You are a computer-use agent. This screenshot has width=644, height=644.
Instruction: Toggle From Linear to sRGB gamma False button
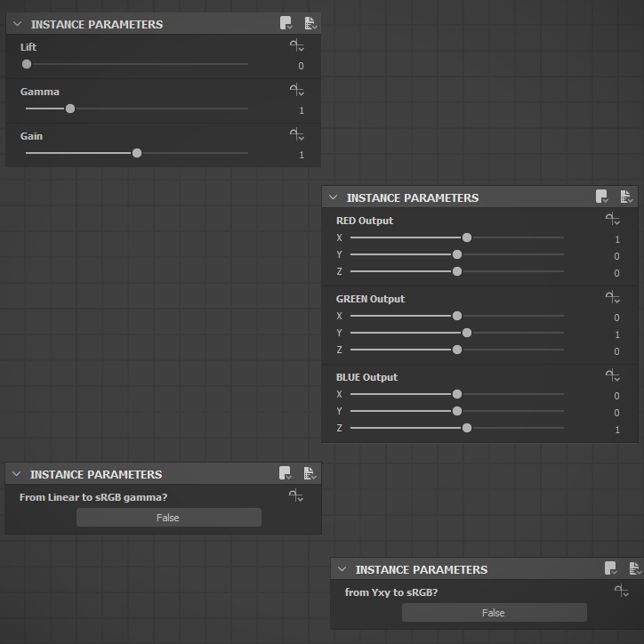pyautogui.click(x=168, y=518)
